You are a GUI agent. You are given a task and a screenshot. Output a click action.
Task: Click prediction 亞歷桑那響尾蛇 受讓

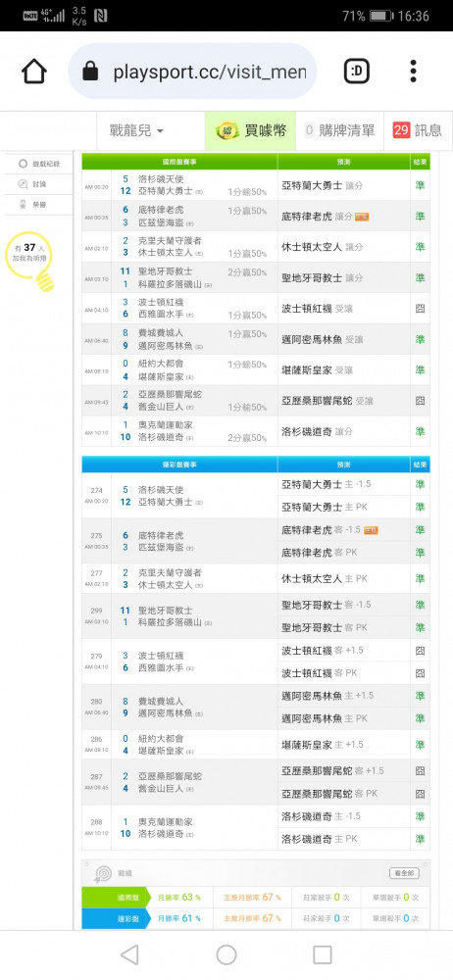[327, 401]
